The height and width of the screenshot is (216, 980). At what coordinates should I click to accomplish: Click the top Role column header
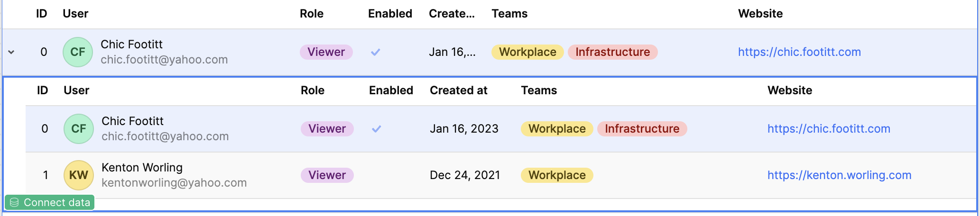click(x=312, y=14)
